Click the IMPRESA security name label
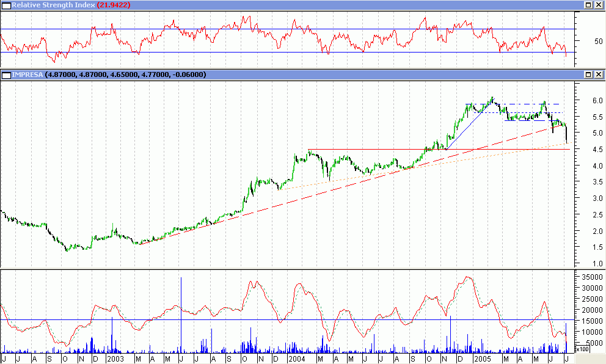 (x=27, y=75)
